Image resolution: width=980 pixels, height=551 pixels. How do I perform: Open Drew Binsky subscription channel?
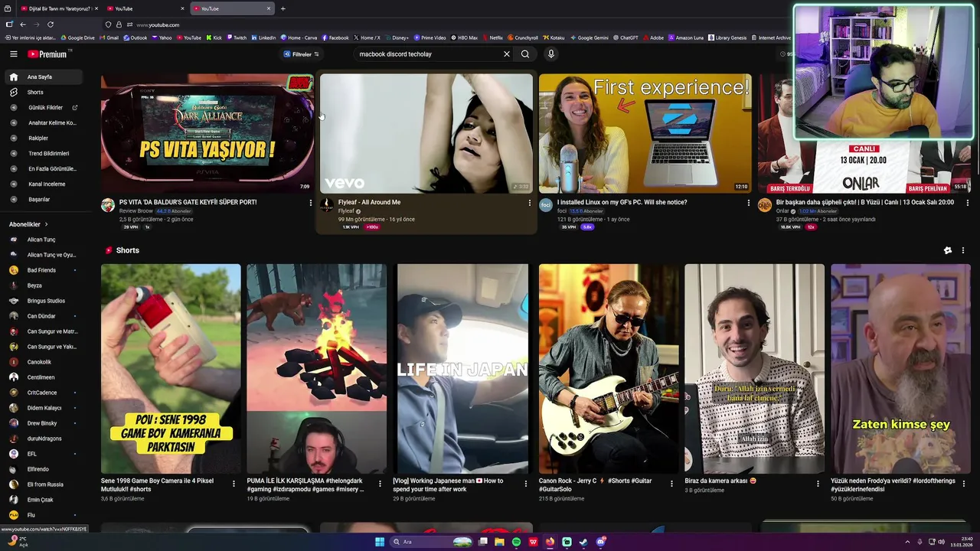point(42,423)
